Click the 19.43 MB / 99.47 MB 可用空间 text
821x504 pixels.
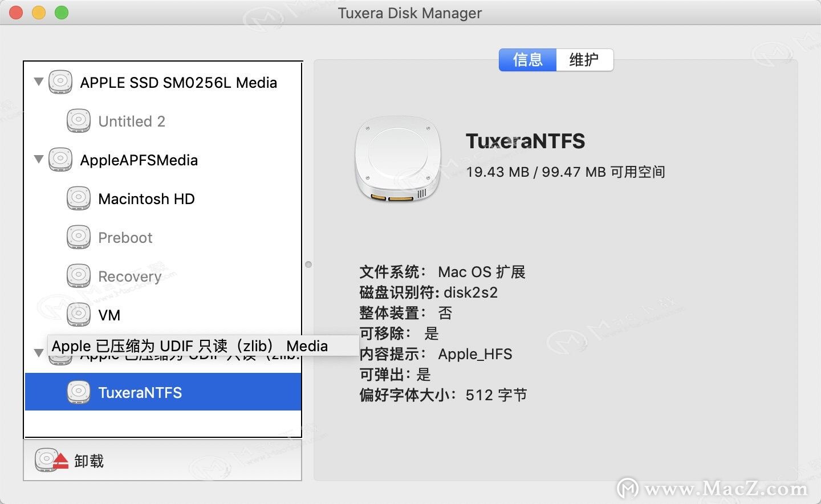(x=566, y=172)
